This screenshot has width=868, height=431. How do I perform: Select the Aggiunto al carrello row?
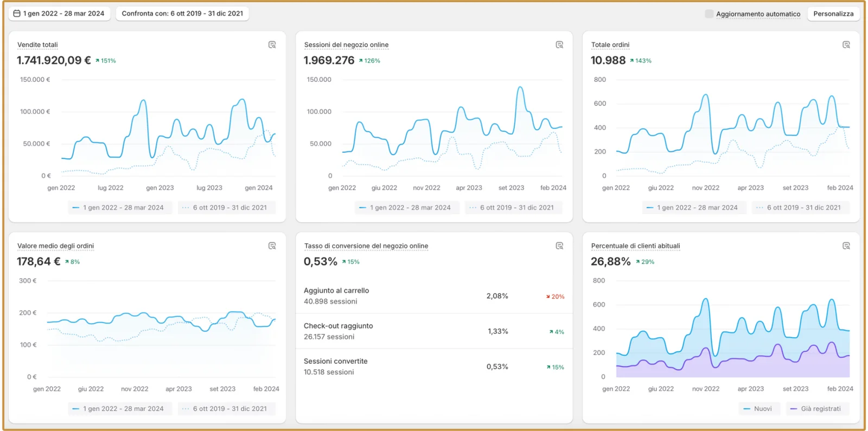click(434, 296)
